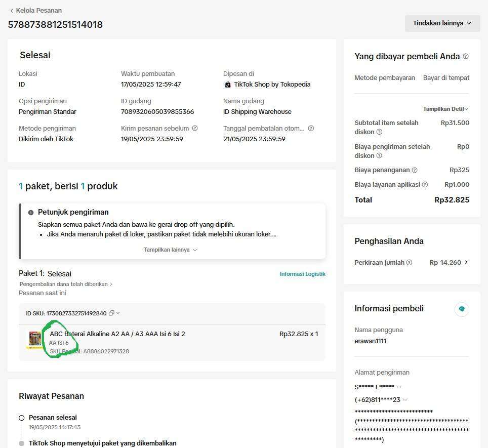
Task: Go back to Kelola Pesanan
Action: point(36,11)
